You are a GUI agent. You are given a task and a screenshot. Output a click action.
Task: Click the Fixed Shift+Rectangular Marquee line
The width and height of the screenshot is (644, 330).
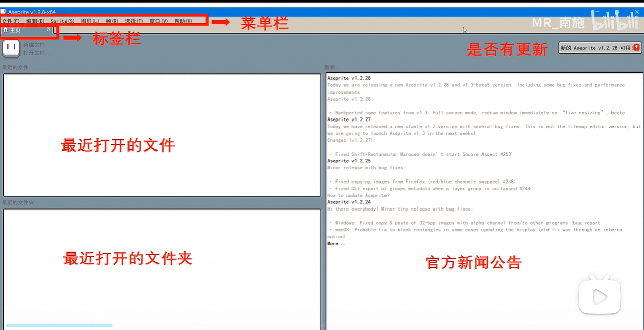tap(420, 154)
